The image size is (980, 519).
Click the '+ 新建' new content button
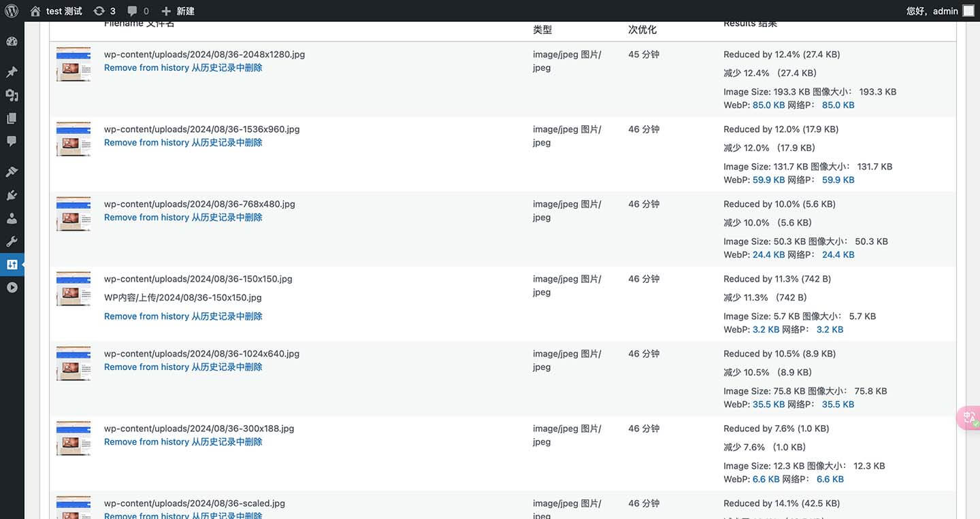(x=178, y=11)
